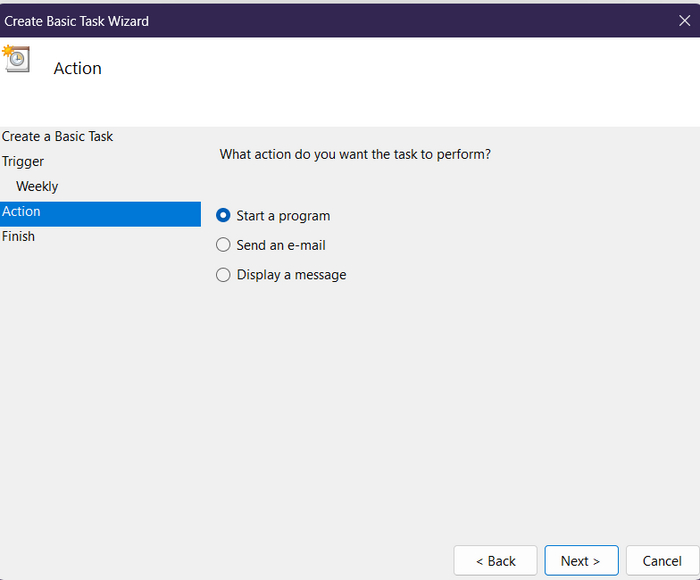Open the Trigger step in sidebar
This screenshot has height=580, width=700.
pyautogui.click(x=23, y=161)
